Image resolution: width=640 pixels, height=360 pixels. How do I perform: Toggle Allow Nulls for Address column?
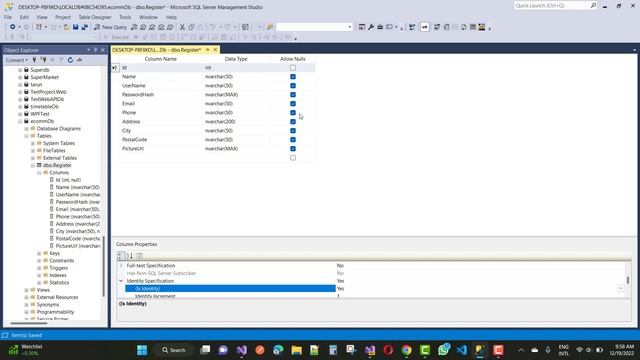pyautogui.click(x=293, y=122)
